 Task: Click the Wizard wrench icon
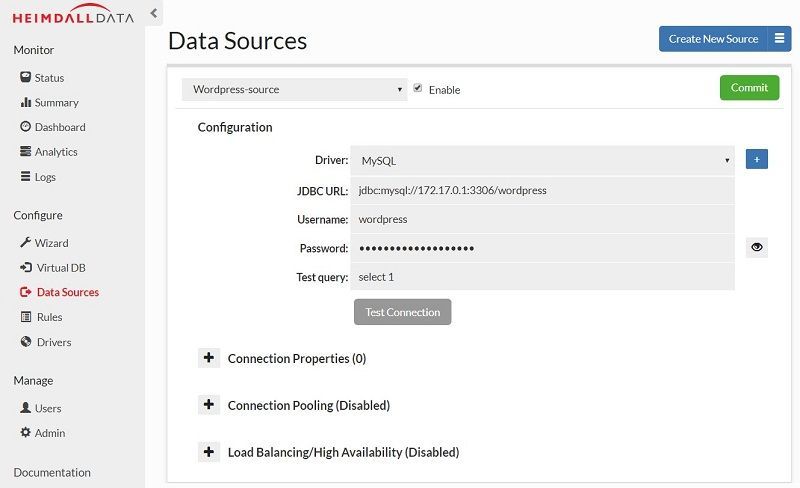point(26,243)
